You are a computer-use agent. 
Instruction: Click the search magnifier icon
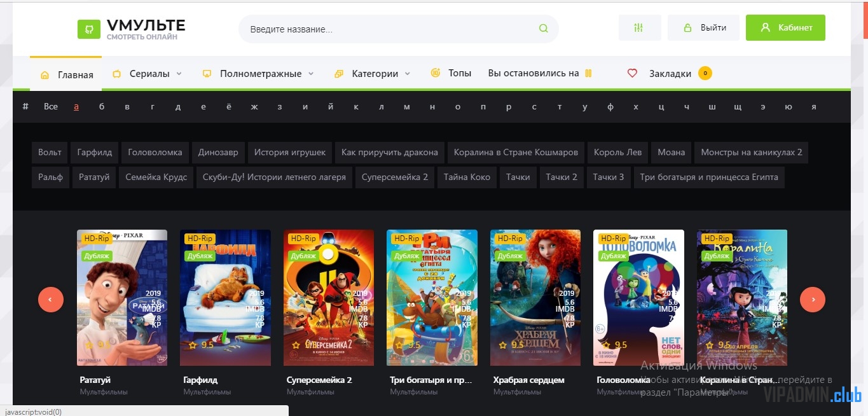[543, 29]
